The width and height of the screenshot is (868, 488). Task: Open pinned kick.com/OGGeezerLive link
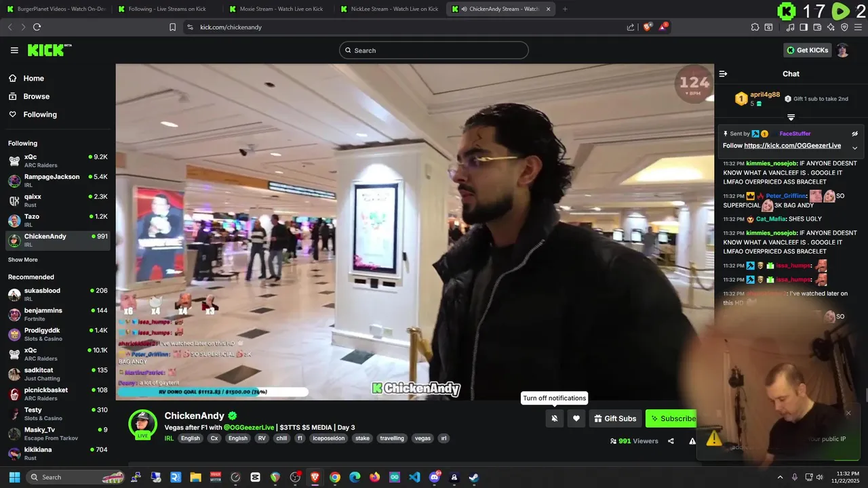click(792, 146)
